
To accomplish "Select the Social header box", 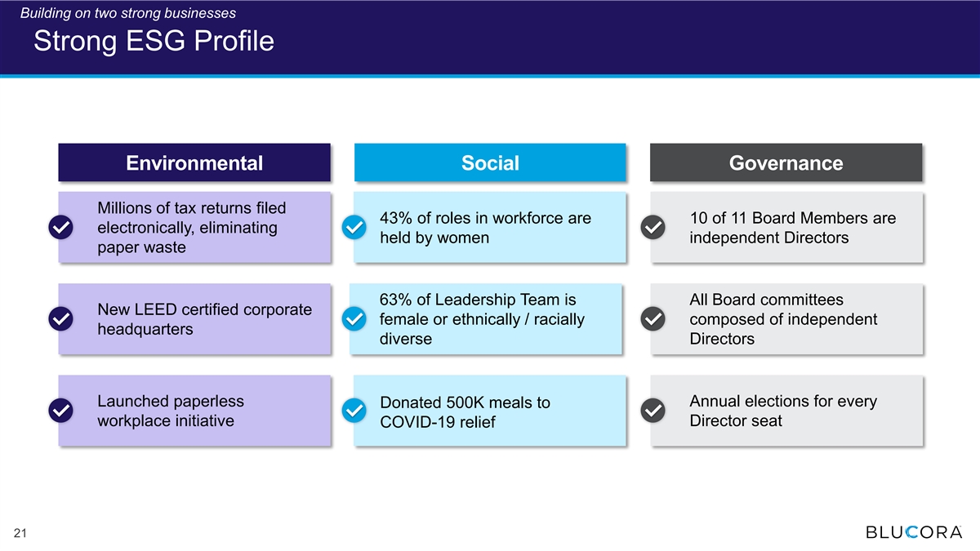I will pos(490,162).
